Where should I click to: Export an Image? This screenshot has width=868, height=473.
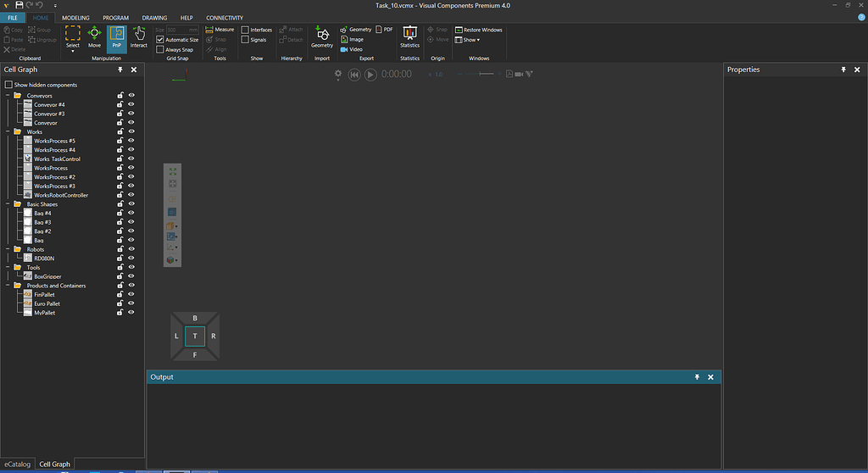pos(352,39)
